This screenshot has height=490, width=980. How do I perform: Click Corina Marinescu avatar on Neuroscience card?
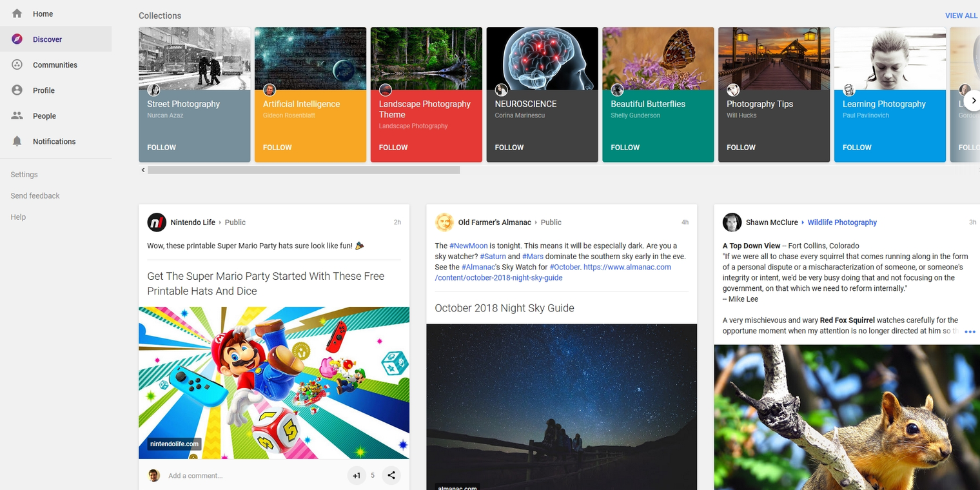point(501,90)
